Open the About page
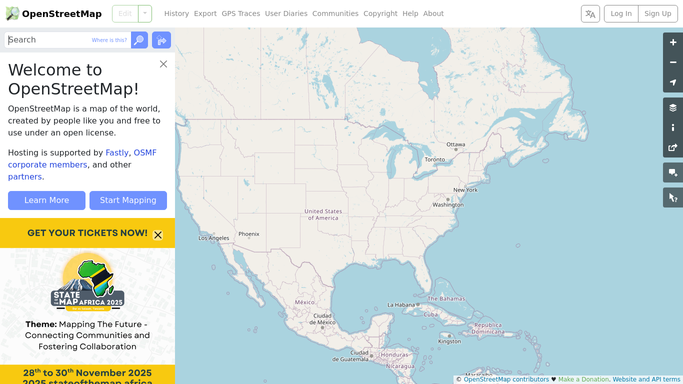 coord(433,13)
